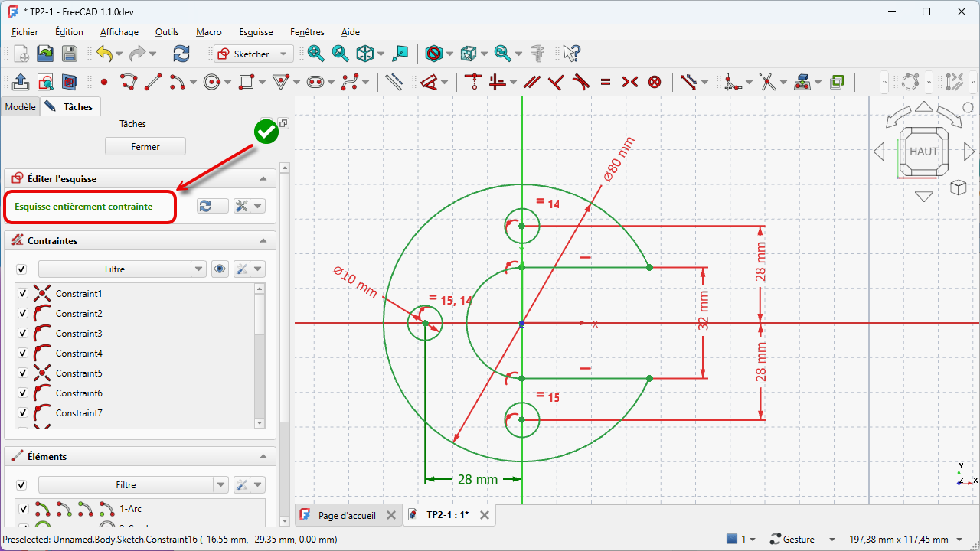Switch to the Modèle tab

click(20, 107)
